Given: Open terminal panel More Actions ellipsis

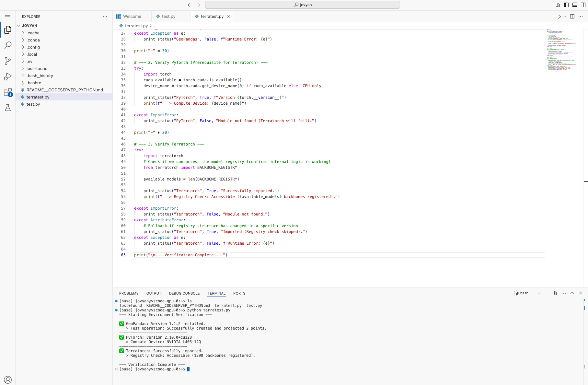Looking at the screenshot, I should (x=564, y=293).
